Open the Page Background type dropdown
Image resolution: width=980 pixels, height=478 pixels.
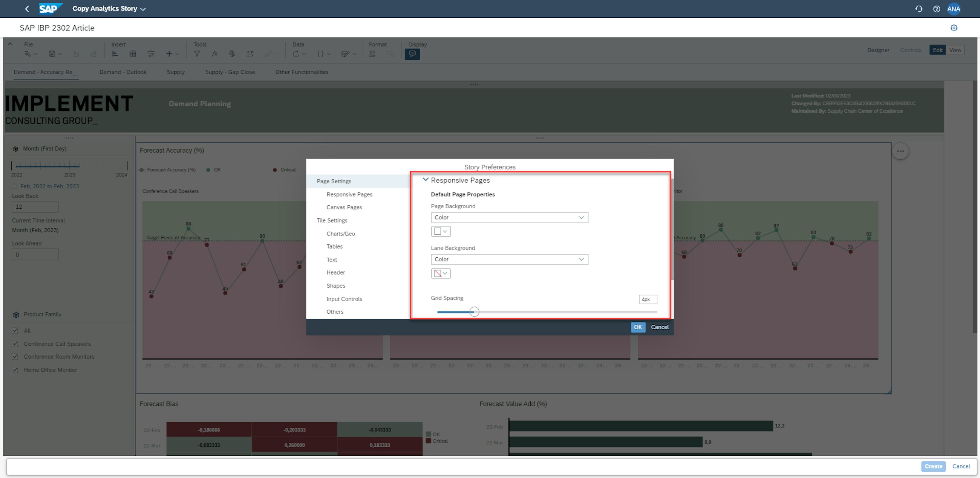509,217
